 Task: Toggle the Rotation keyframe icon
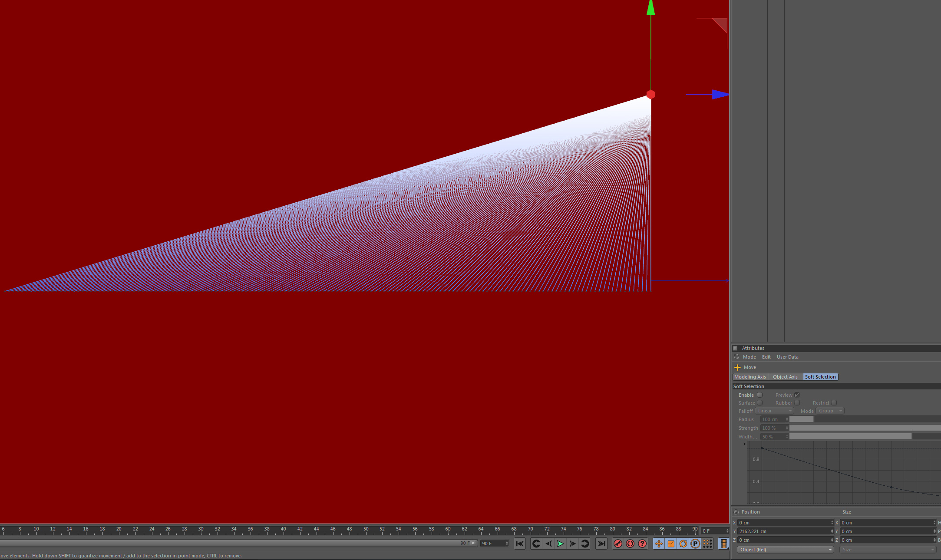point(683,544)
